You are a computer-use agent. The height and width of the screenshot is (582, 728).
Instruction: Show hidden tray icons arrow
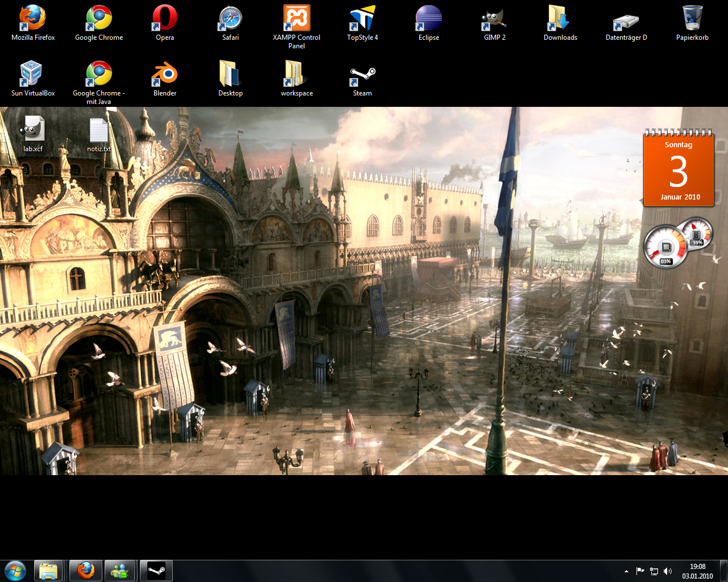tap(626, 571)
